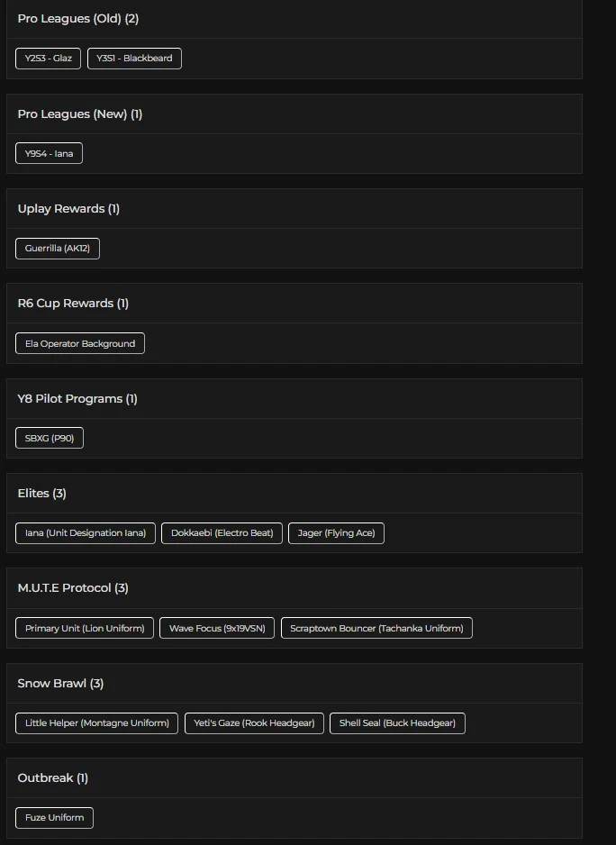Click the M.U.T.E Protocol section header
616x845 pixels.
73,588
